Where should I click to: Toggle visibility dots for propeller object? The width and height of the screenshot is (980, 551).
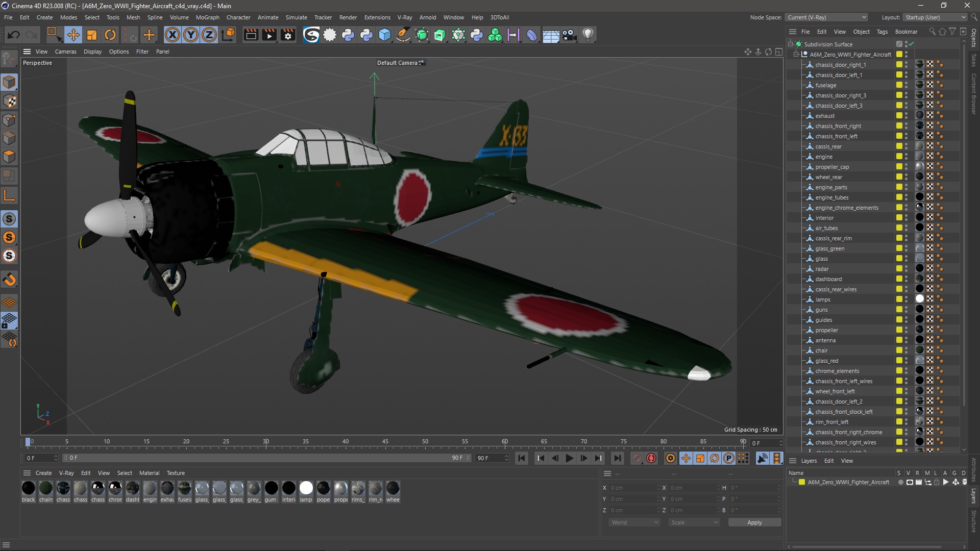click(x=906, y=330)
